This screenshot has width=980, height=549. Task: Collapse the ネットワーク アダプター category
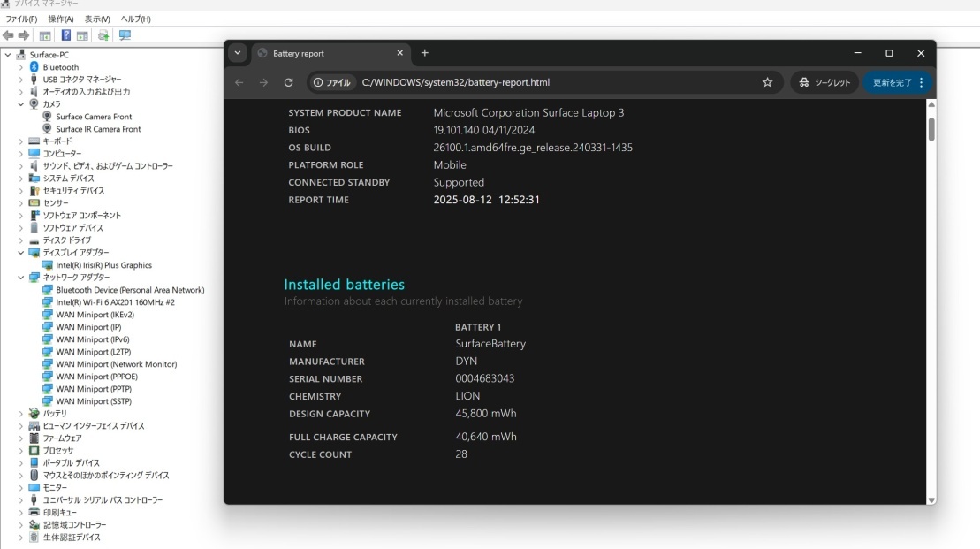point(21,278)
